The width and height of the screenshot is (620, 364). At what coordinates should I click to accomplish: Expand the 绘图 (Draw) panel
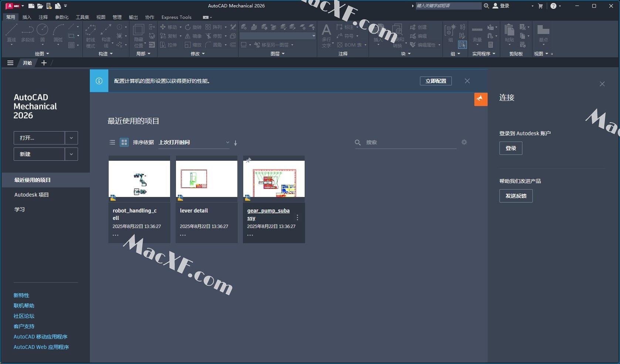[x=42, y=54]
